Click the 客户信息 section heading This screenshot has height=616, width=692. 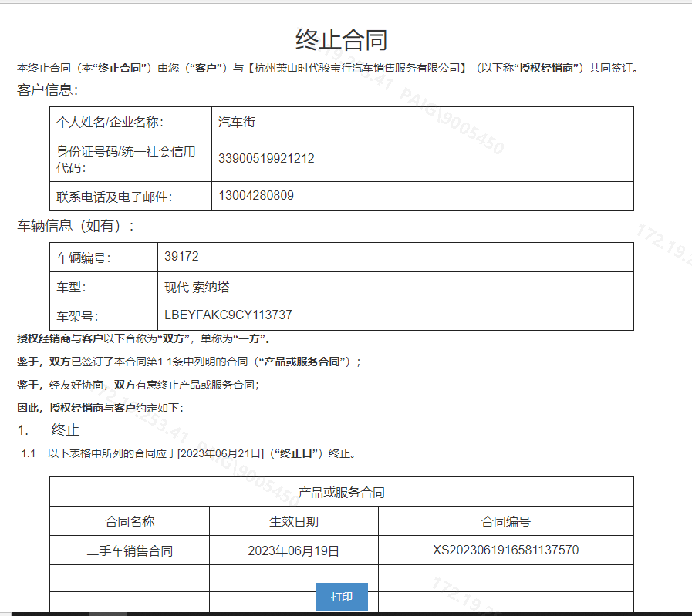click(48, 90)
